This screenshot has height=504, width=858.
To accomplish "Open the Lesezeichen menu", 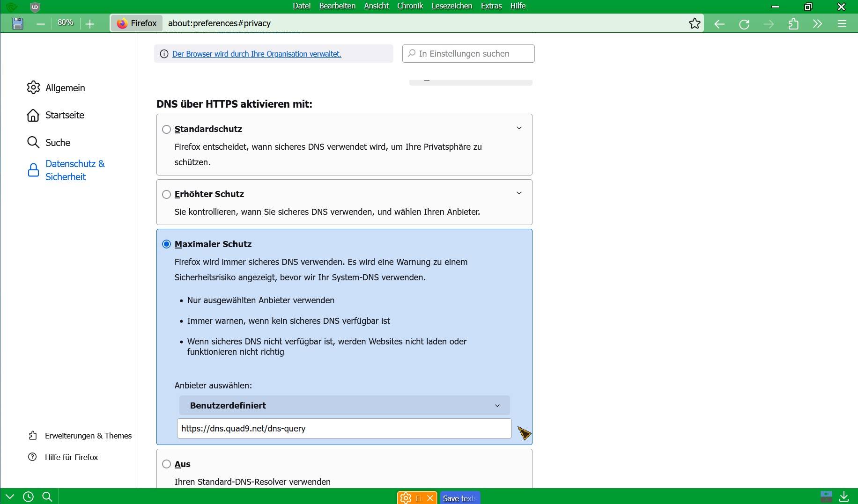I will click(451, 6).
